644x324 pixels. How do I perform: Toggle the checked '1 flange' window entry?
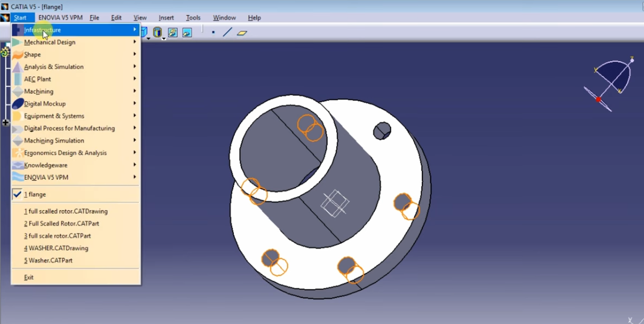[35, 194]
